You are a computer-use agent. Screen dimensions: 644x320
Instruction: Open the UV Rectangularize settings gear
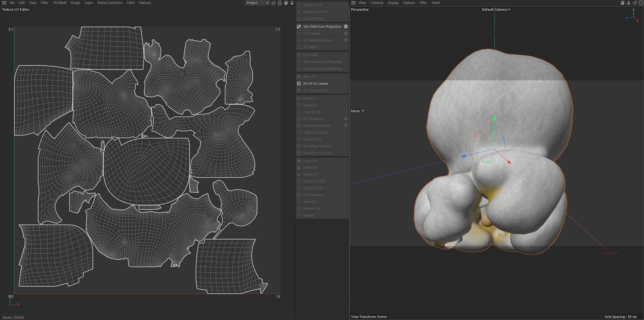pyautogui.click(x=346, y=125)
